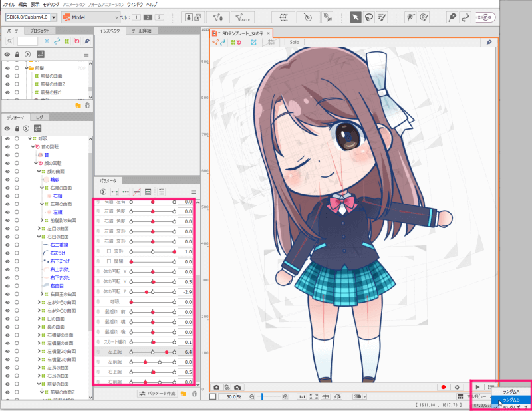Toggle visibility of 口の曲面 row
Viewport: 532px width, 411px height.
click(x=7, y=319)
